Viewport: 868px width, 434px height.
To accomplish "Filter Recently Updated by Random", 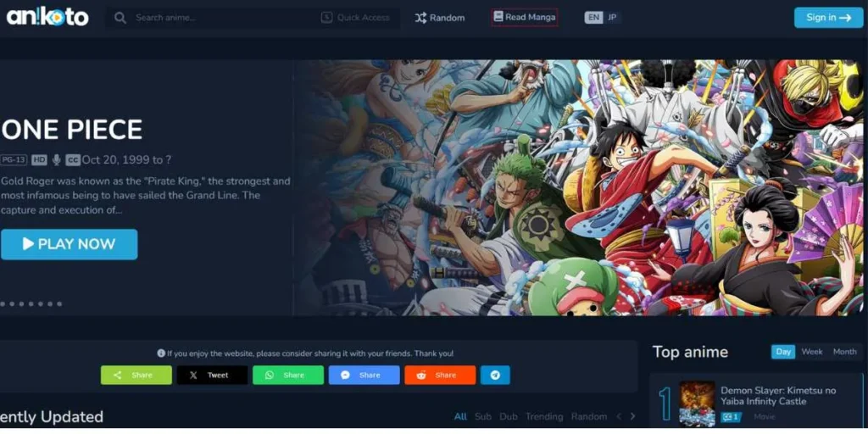I will click(x=588, y=416).
